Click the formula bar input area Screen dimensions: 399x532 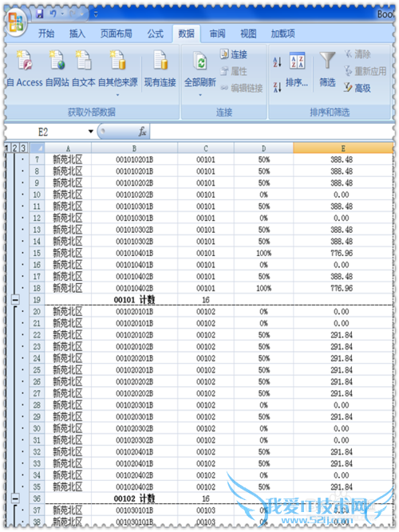(x=271, y=132)
